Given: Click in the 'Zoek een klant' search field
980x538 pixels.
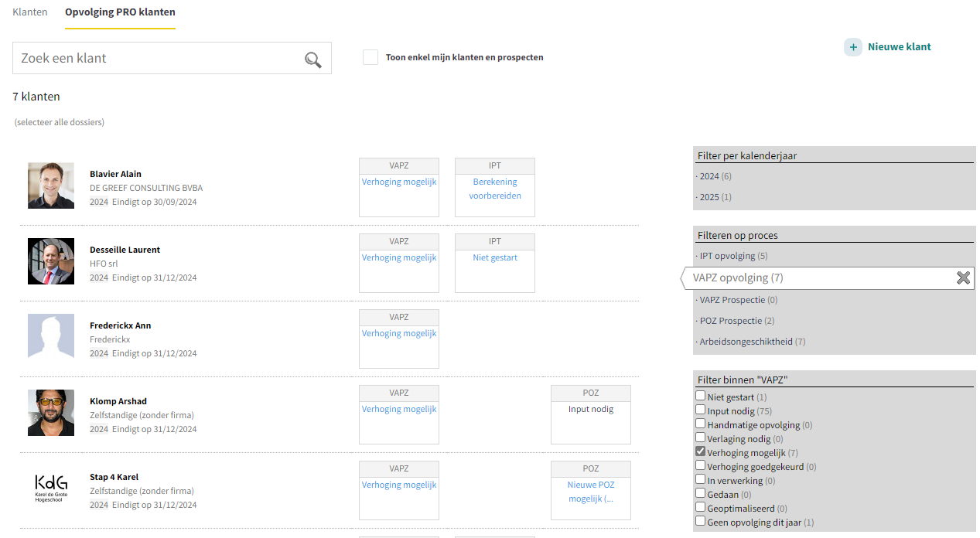Looking at the screenshot, I should coord(159,59).
